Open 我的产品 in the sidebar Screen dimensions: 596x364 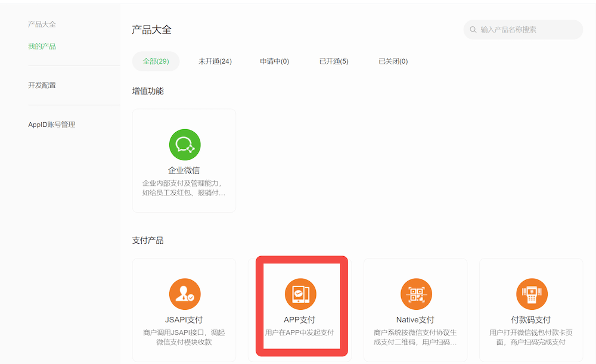[42, 46]
